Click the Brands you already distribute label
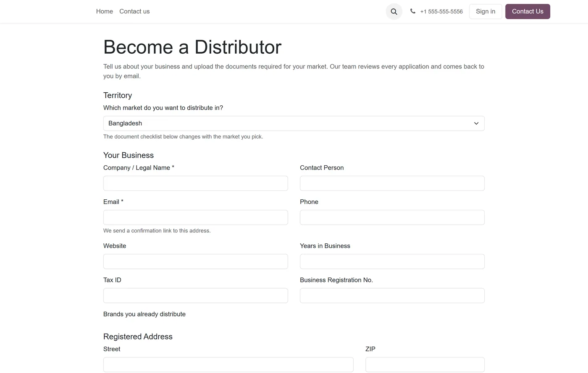 pos(144,314)
